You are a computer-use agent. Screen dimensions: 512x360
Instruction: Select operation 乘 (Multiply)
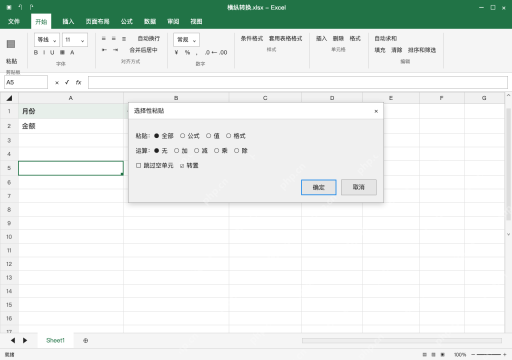click(x=221, y=151)
